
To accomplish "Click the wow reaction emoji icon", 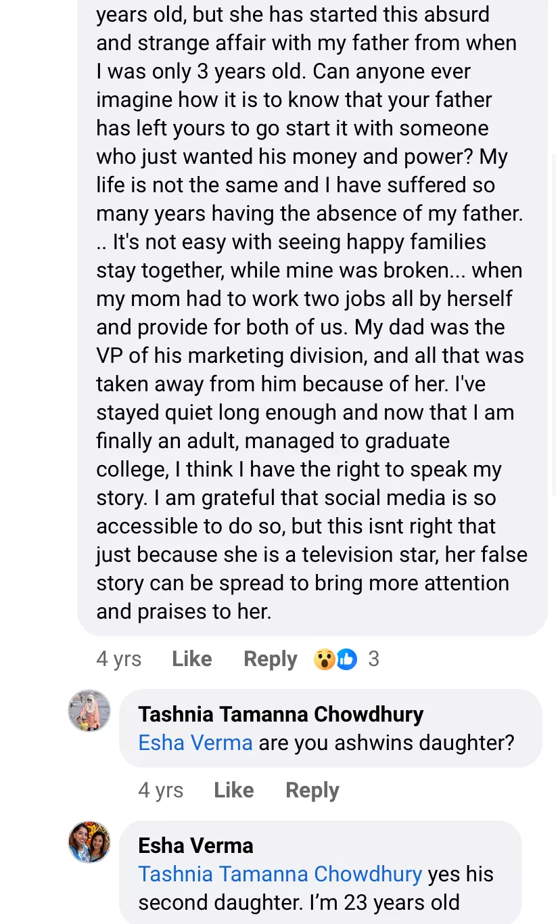I will pyautogui.click(x=325, y=659).
